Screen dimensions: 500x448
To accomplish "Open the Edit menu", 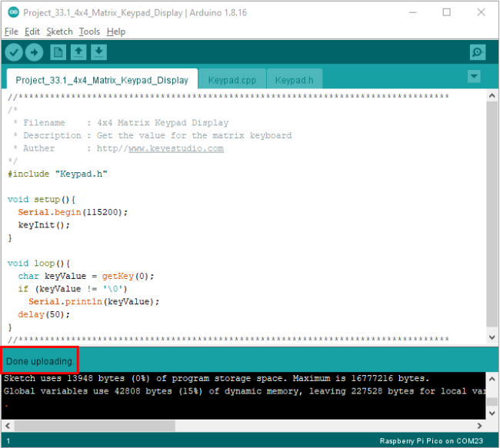I will coord(32,32).
